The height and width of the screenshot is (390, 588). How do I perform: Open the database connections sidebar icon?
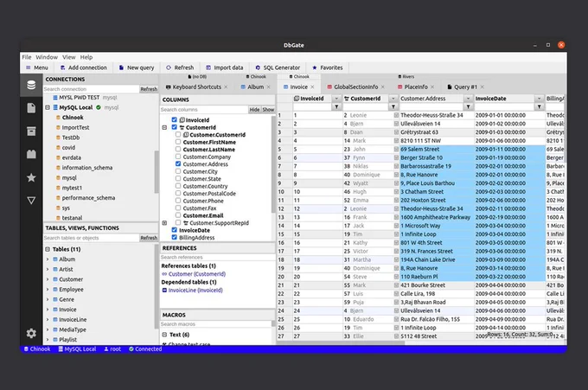(x=31, y=85)
